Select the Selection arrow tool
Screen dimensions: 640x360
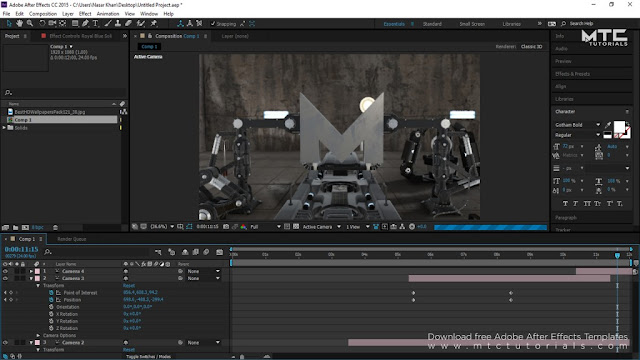[9, 24]
